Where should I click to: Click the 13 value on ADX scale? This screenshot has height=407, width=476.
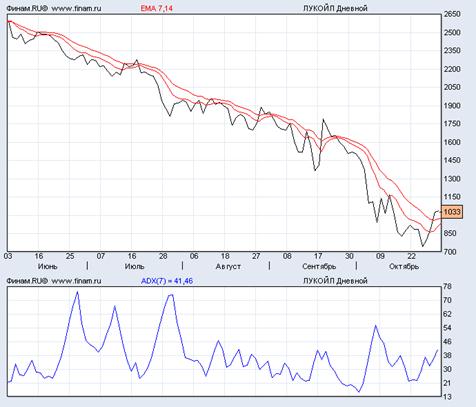[x=448, y=397]
